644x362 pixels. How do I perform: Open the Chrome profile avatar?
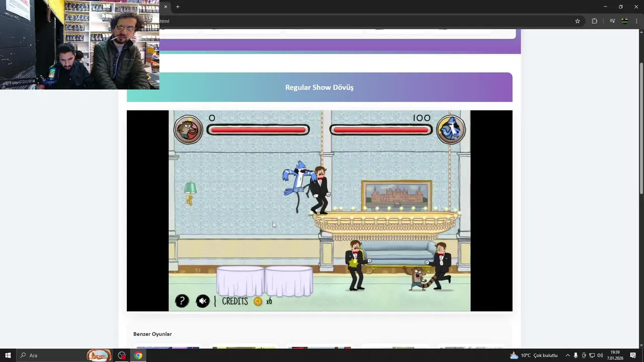[x=624, y=21]
